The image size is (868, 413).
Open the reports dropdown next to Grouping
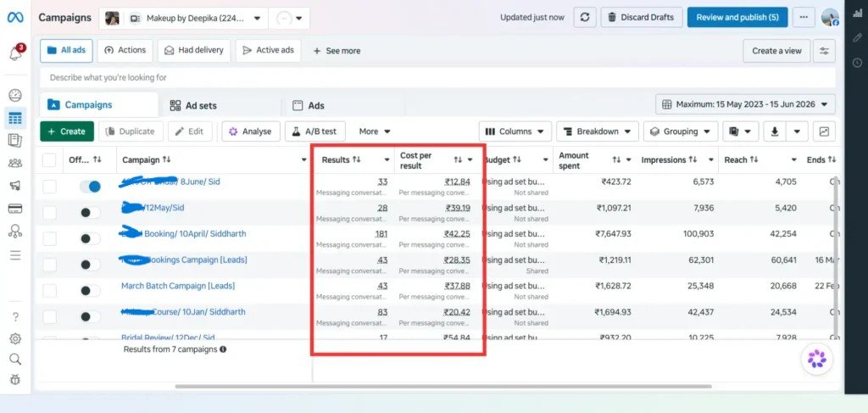740,131
